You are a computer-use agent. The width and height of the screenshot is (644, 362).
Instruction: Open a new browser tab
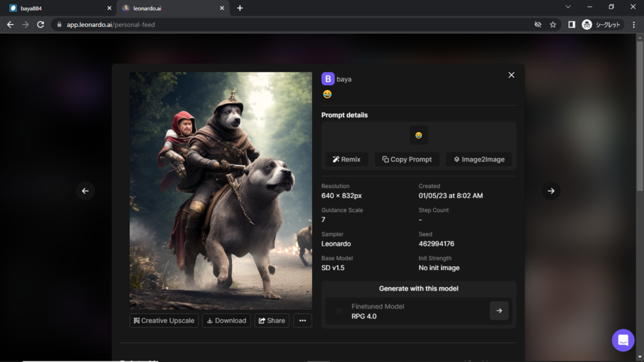(x=240, y=8)
